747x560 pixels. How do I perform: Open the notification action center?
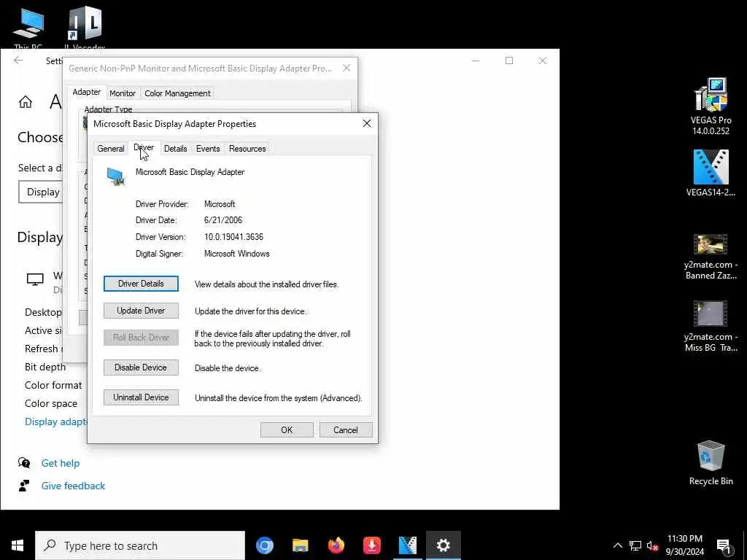coord(724,545)
